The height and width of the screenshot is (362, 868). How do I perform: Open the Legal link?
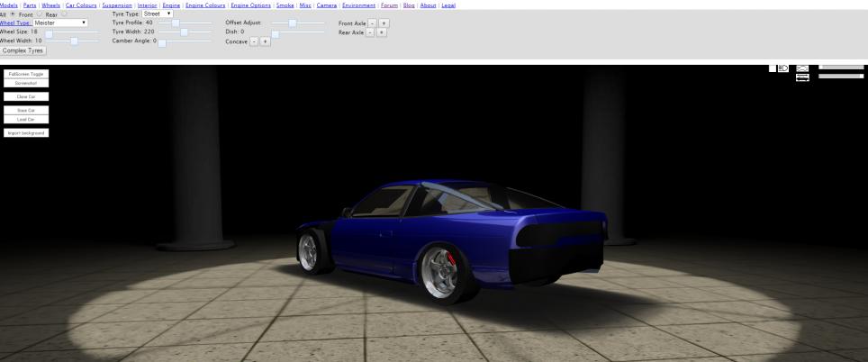448,5
